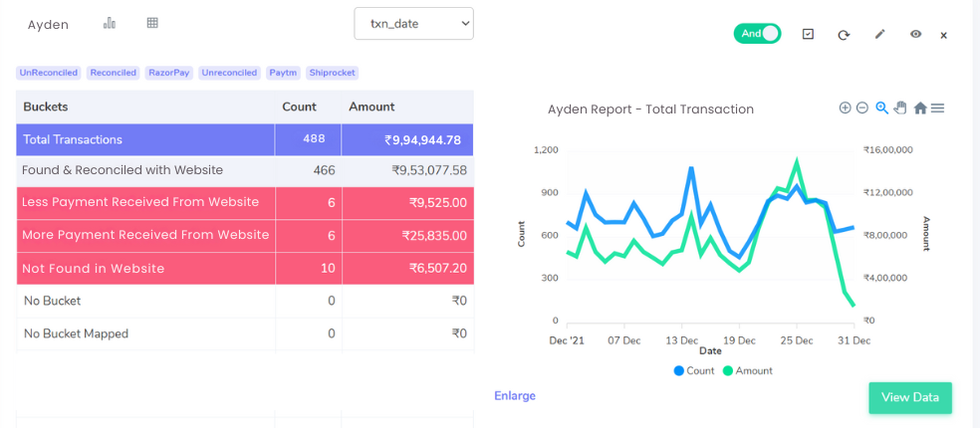Switch to table grid view icon
The width and height of the screenshot is (980, 436).
[152, 23]
